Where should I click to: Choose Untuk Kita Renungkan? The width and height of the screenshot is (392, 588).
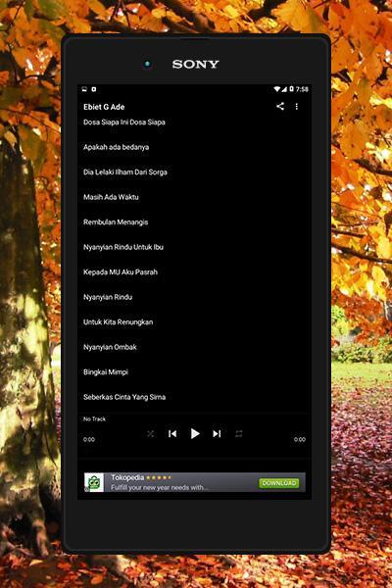(194, 322)
